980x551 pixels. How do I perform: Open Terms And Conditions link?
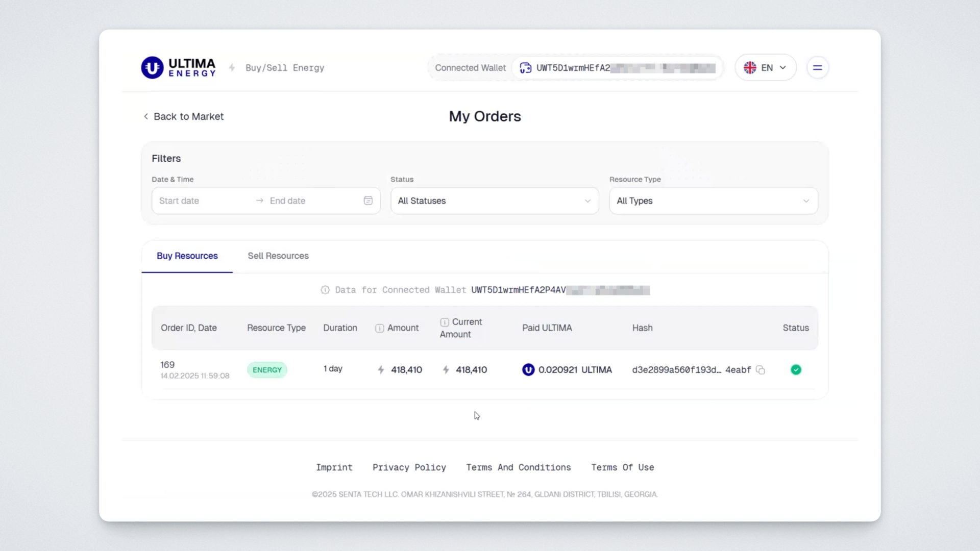pos(518,467)
